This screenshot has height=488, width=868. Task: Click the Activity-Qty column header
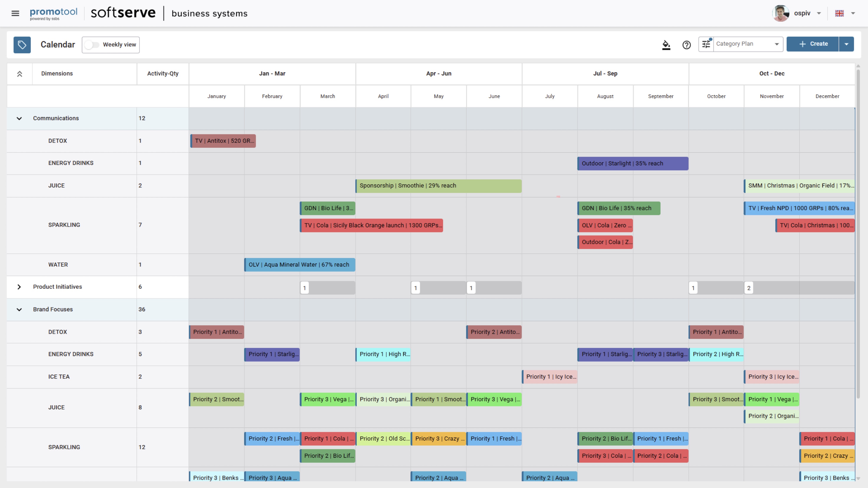[x=163, y=74]
